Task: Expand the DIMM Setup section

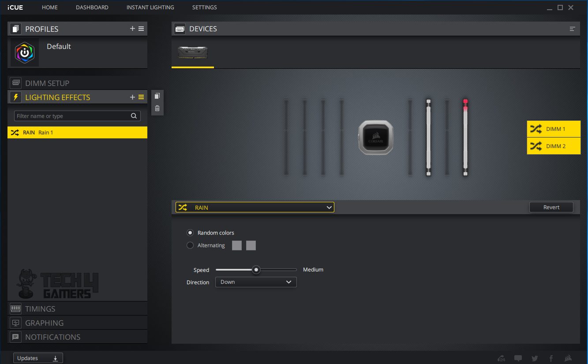Action: pyautogui.click(x=77, y=83)
